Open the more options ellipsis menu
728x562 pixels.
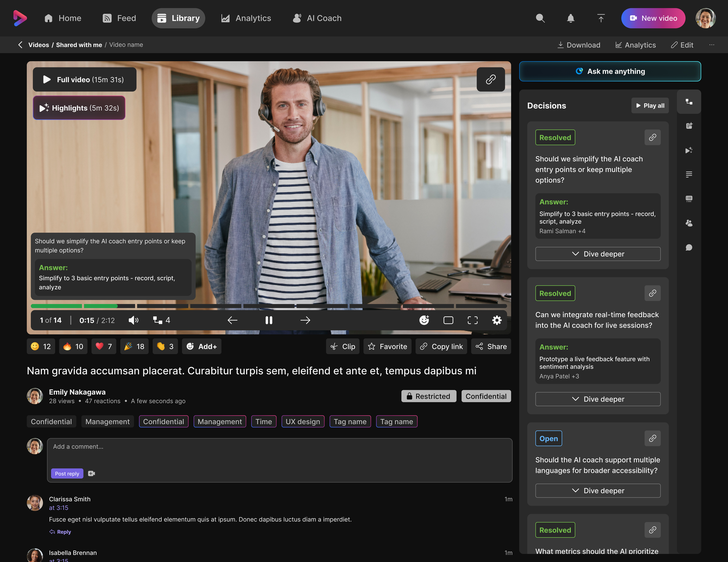pyautogui.click(x=712, y=45)
